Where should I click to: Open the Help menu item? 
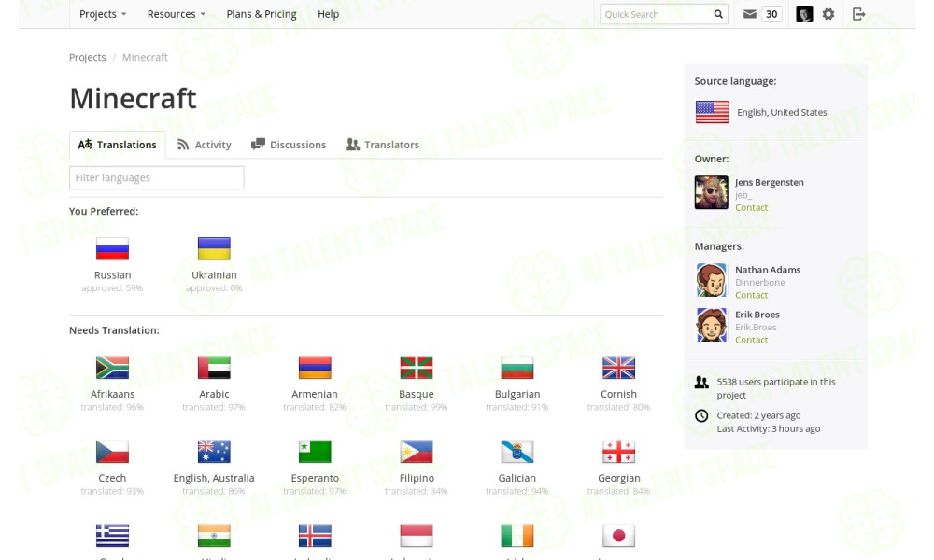(328, 14)
